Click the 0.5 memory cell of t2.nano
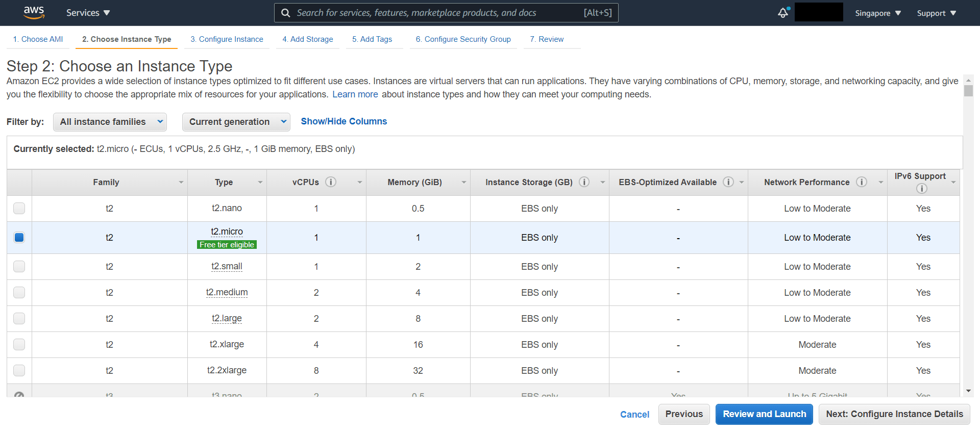 coord(418,209)
